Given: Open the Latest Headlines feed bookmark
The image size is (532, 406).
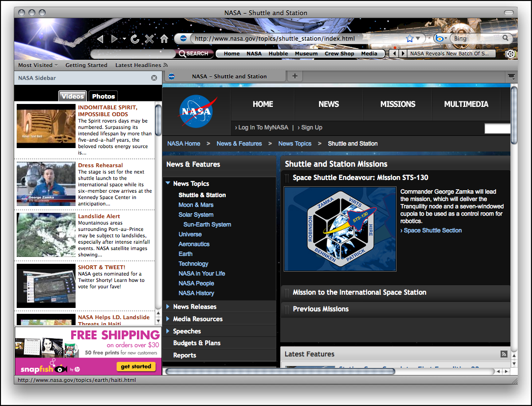Looking at the screenshot, I should (141, 65).
